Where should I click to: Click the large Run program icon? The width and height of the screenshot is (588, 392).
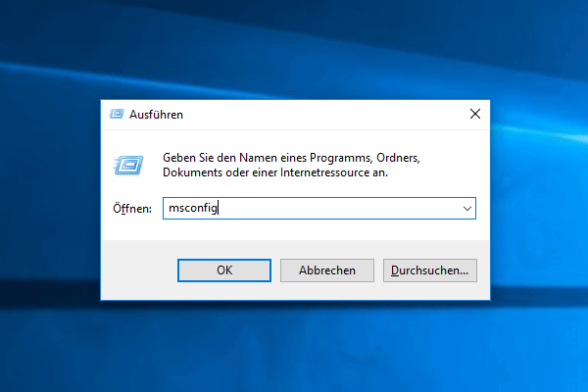(x=128, y=165)
